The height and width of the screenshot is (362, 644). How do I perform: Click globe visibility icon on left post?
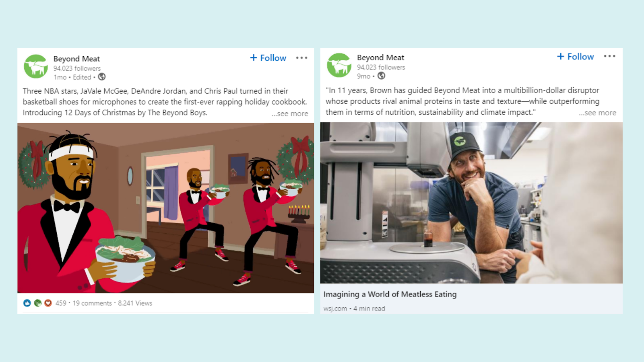[102, 77]
